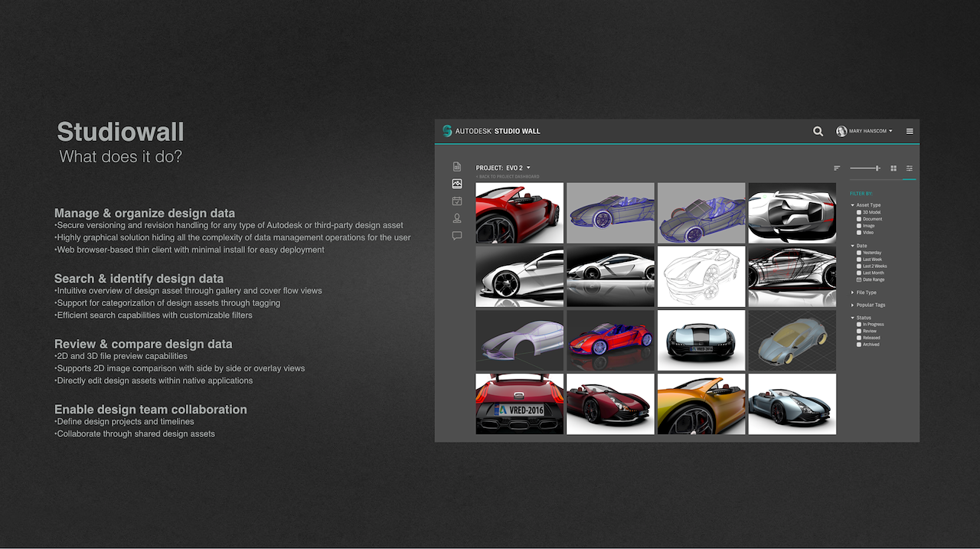This screenshot has height=549, width=980.
Task: Click the approval stamp sidebar icon
Action: point(457,219)
